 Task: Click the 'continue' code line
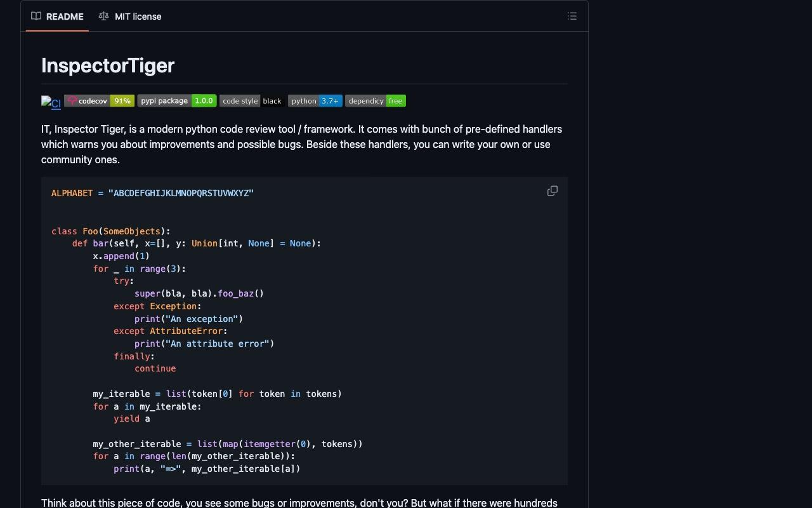pyautogui.click(x=155, y=368)
